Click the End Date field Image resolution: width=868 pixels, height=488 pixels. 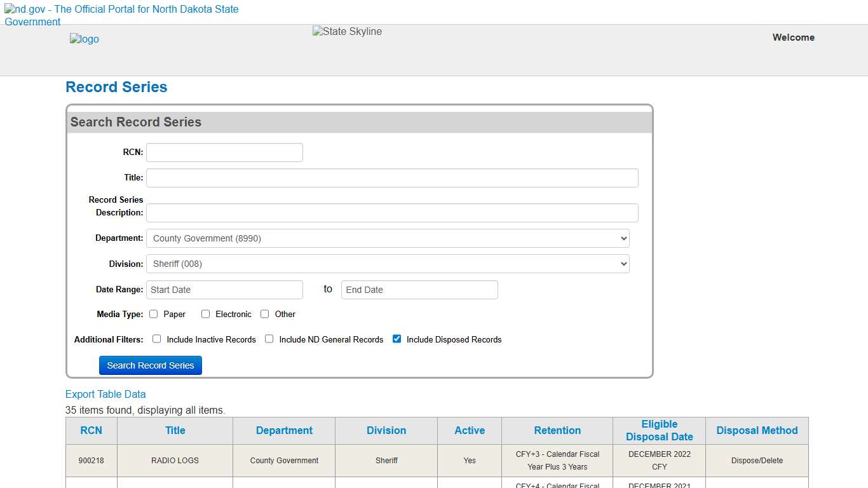coord(419,289)
